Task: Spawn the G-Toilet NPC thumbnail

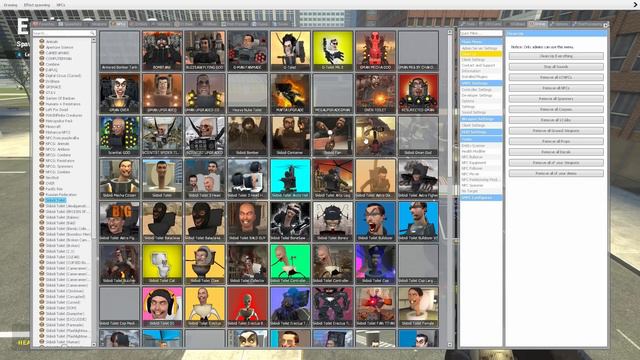Action: 290,50
